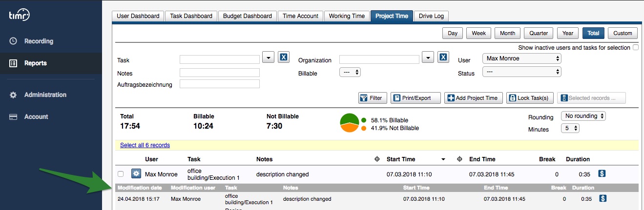Click billable dollar icon in record row

(602, 173)
